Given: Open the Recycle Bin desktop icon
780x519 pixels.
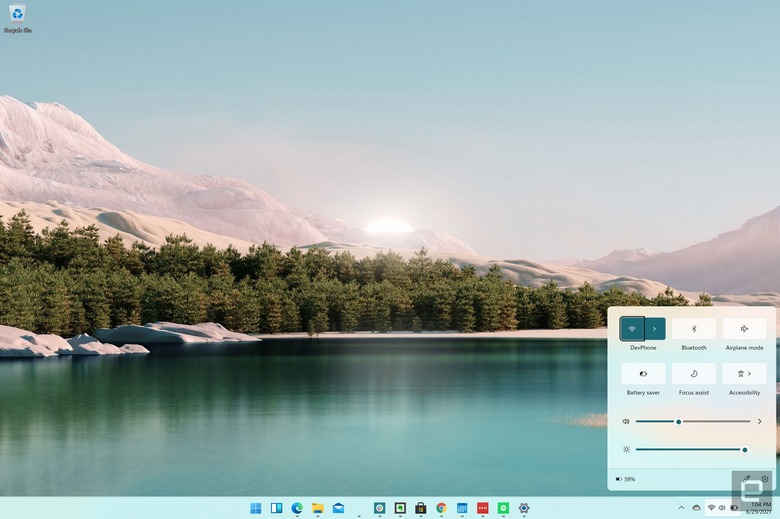Looking at the screenshot, I should 17,19.
